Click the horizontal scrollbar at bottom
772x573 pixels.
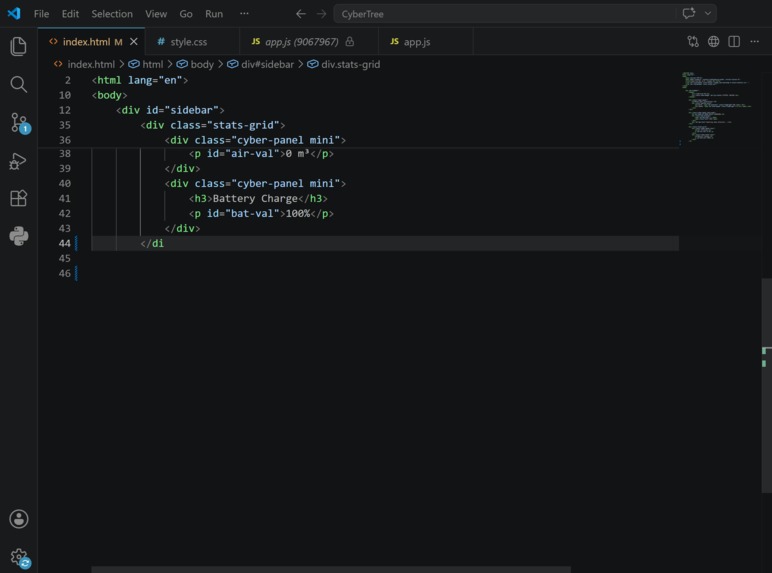tap(331, 570)
